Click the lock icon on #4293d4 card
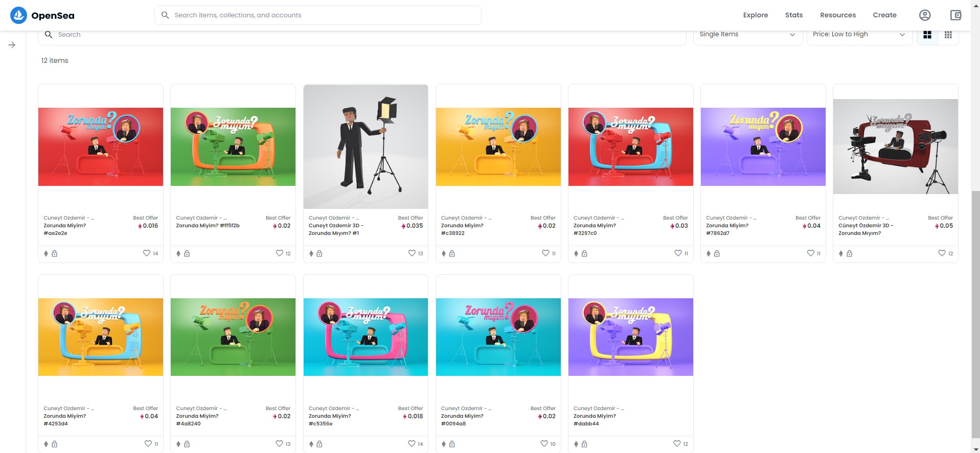The height and width of the screenshot is (453, 980). pos(55,444)
